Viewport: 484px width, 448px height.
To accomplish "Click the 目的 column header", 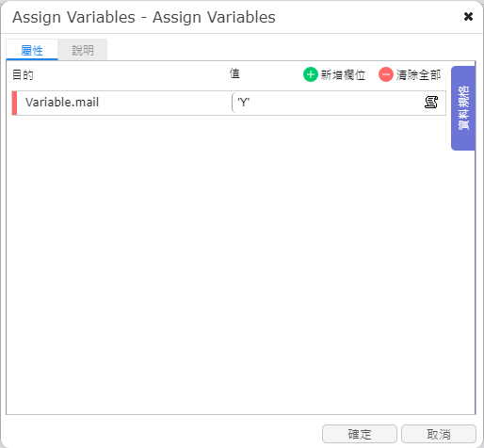I will coord(23,75).
